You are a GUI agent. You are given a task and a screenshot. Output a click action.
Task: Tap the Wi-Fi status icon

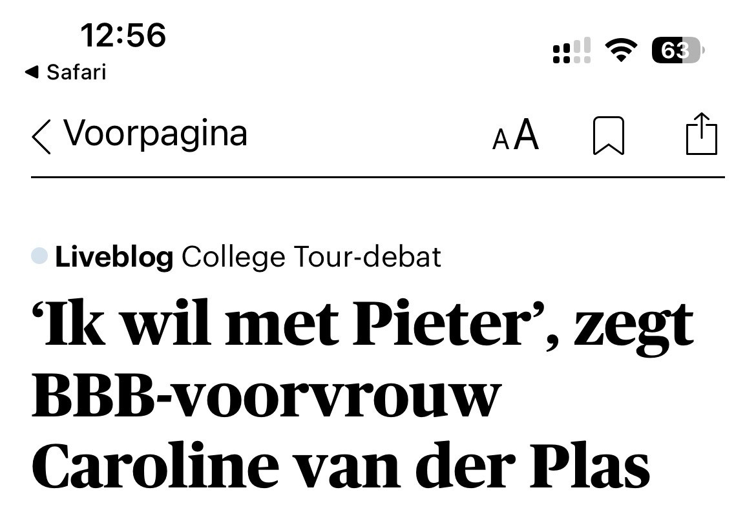pyautogui.click(x=620, y=50)
